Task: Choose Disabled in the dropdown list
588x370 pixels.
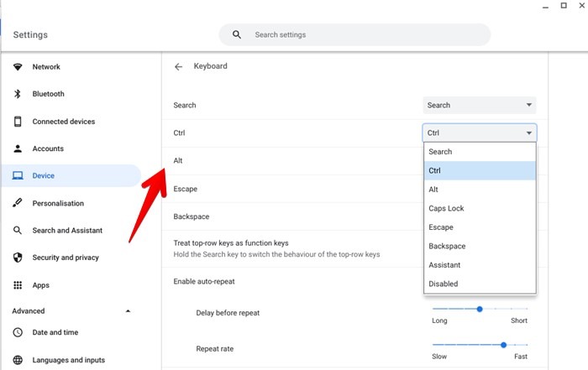Action: 480,284
